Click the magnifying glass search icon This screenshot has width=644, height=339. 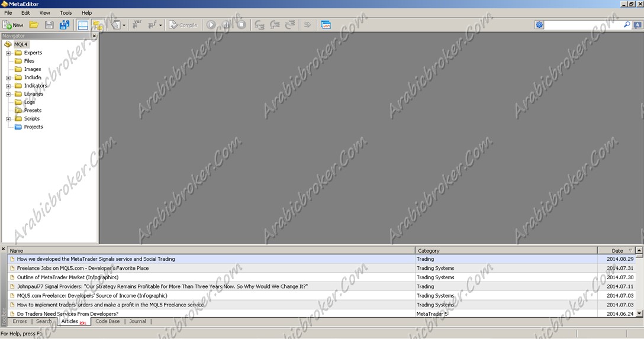[627, 25]
